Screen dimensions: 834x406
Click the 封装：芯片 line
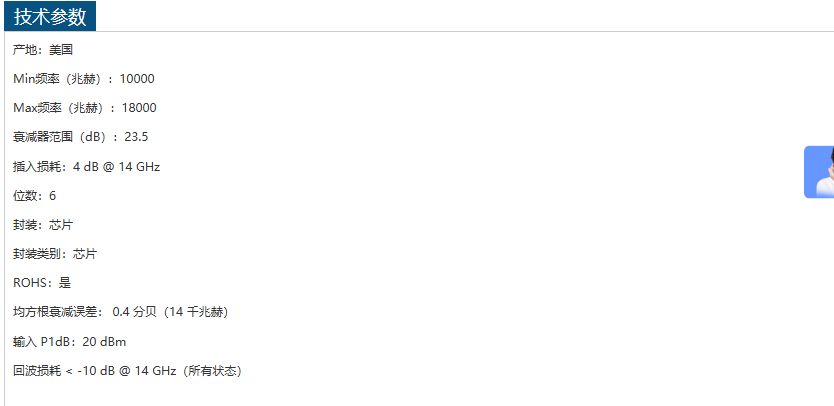[x=43, y=225]
